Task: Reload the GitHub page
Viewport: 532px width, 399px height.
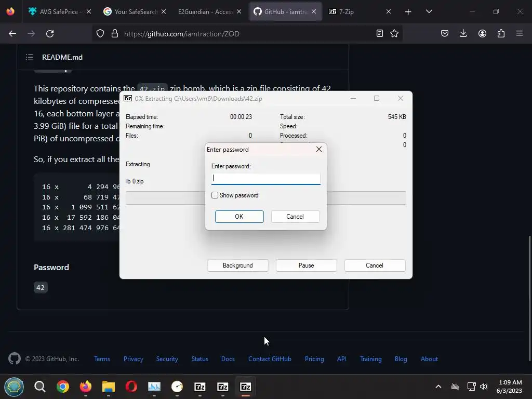Action: [50, 34]
